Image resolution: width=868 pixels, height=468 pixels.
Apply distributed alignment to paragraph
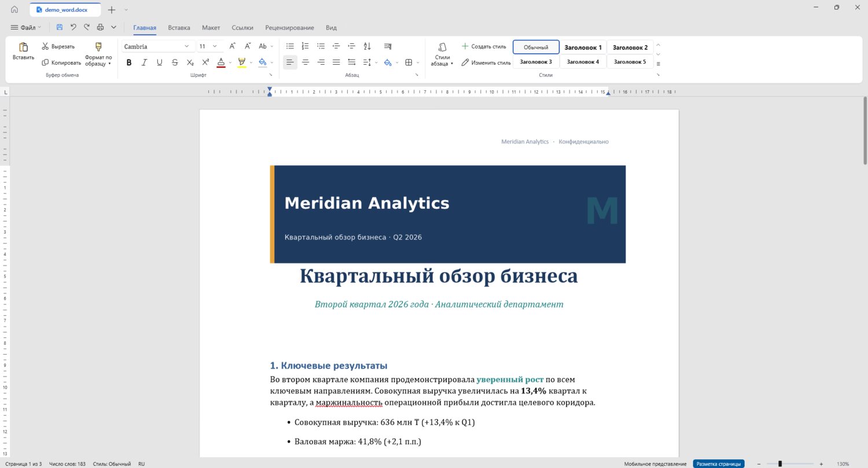(351, 62)
